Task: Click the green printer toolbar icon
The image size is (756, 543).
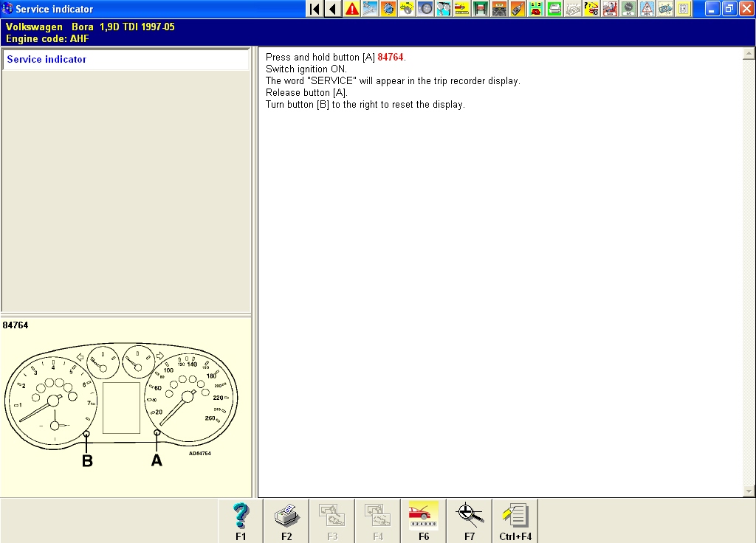Action: [554, 9]
